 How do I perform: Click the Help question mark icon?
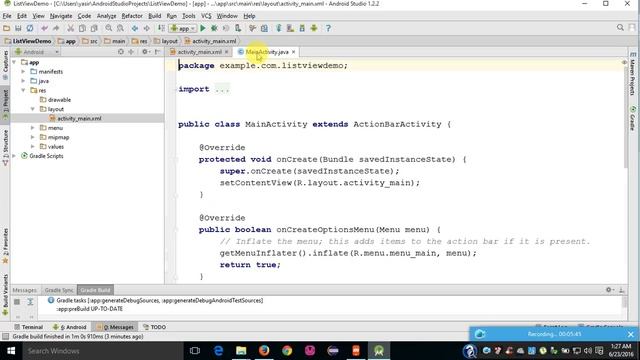(x=328, y=28)
